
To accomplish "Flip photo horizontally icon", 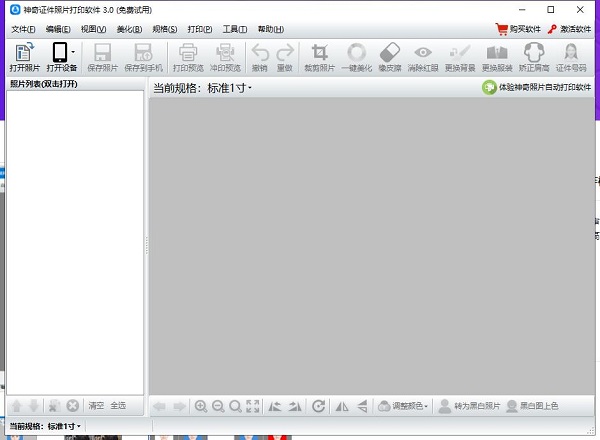I will pos(342,406).
